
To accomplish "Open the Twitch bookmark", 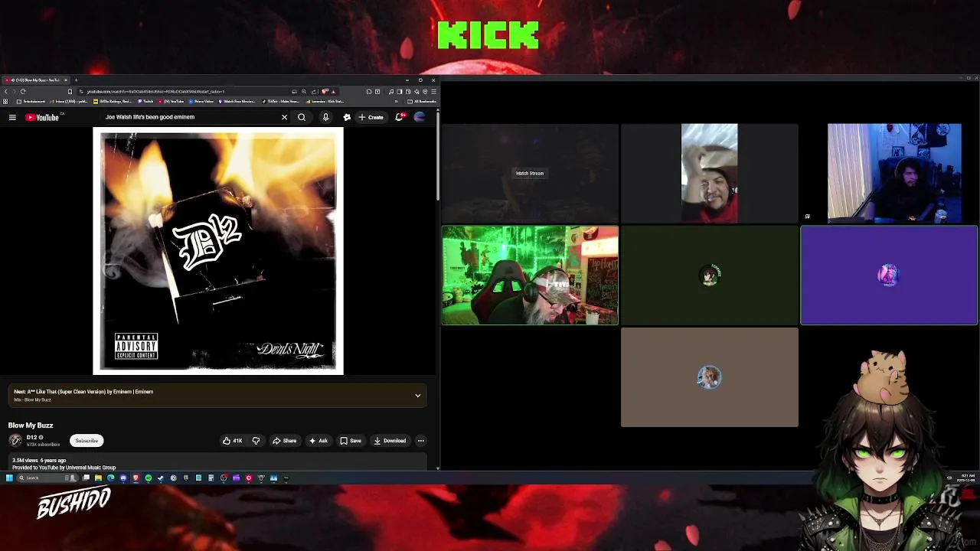I will (145, 101).
